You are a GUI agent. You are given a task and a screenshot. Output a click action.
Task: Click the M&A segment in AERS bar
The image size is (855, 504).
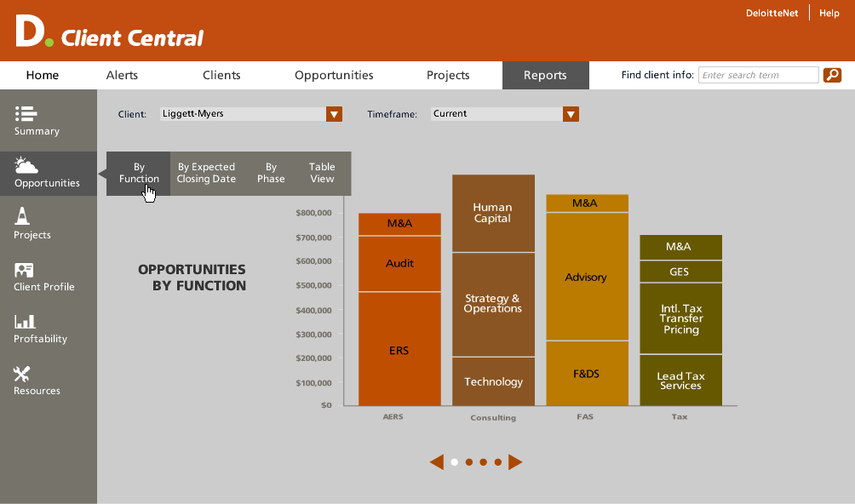coord(399,224)
